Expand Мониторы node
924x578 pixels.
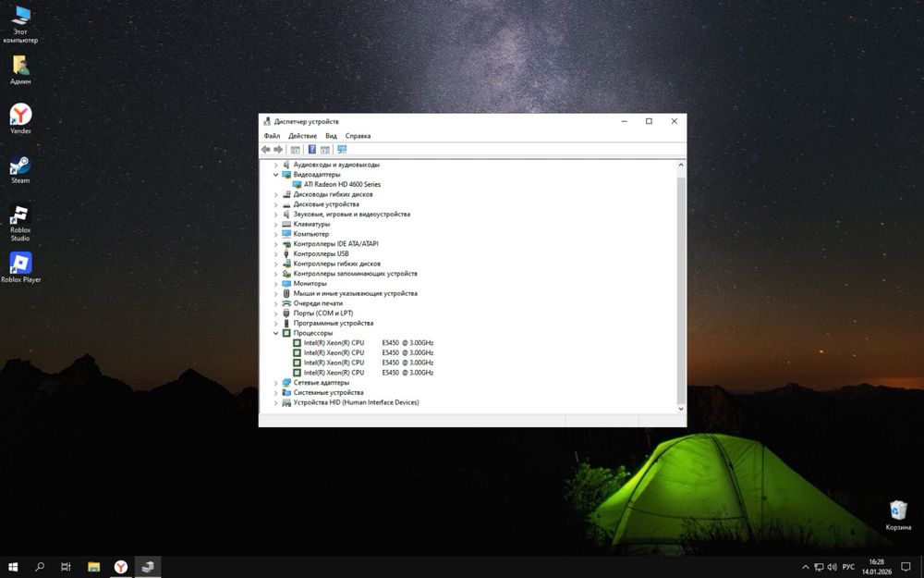[x=275, y=284]
